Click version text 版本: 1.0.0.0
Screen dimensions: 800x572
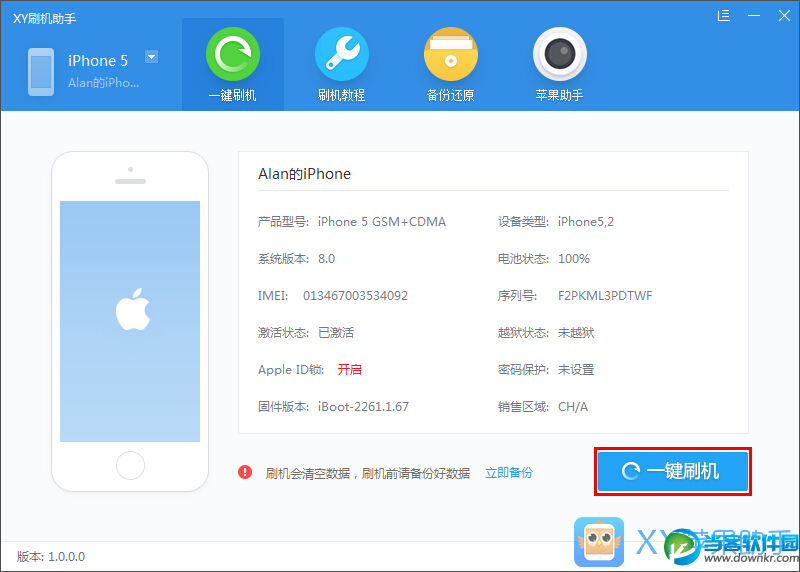[51, 556]
